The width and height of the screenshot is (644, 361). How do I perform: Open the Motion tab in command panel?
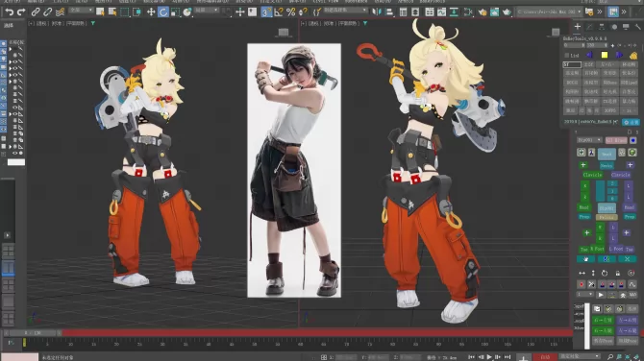[x=614, y=27]
